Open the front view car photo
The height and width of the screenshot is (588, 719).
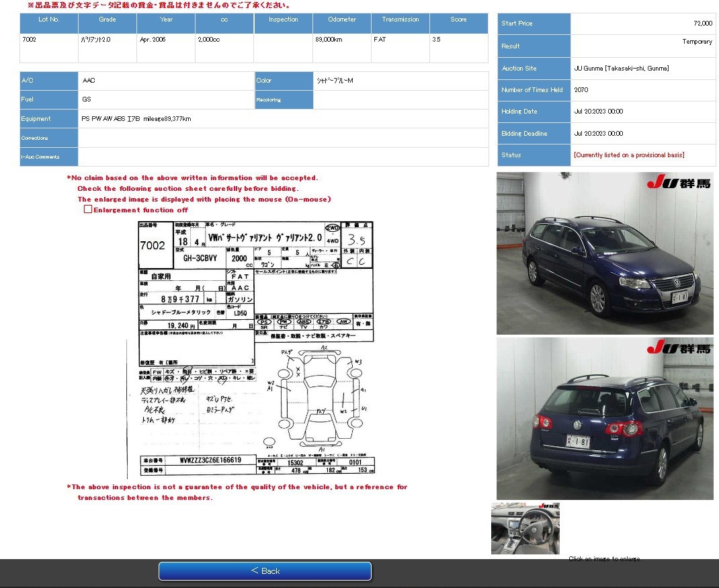605,253
